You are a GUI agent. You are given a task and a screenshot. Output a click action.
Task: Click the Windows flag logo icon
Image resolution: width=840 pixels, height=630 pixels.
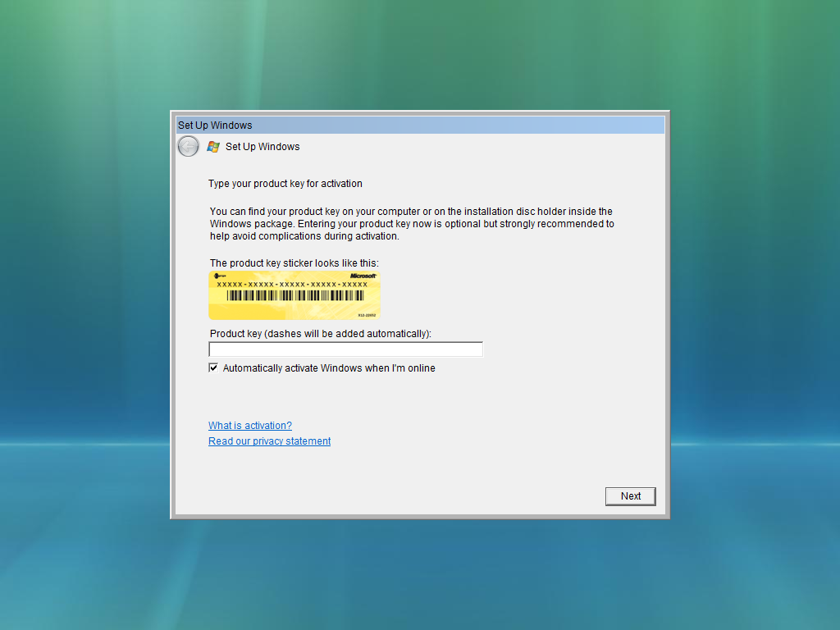click(213, 147)
